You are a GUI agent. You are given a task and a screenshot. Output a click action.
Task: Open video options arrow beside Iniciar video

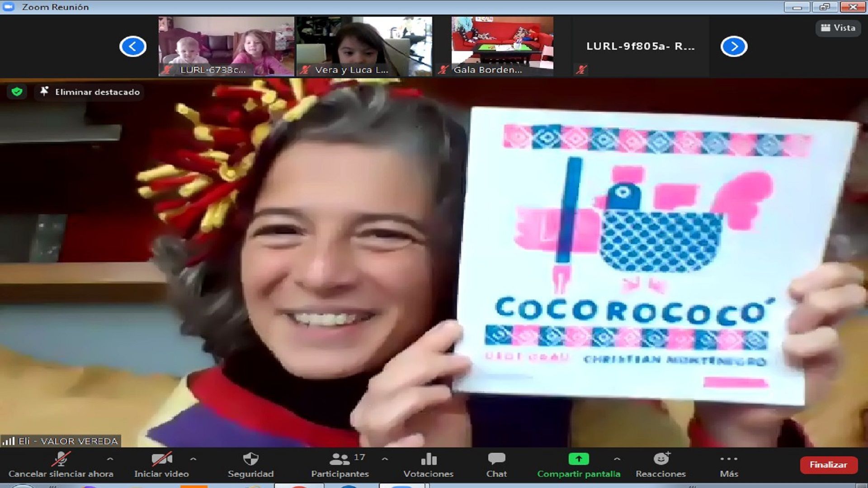click(193, 459)
